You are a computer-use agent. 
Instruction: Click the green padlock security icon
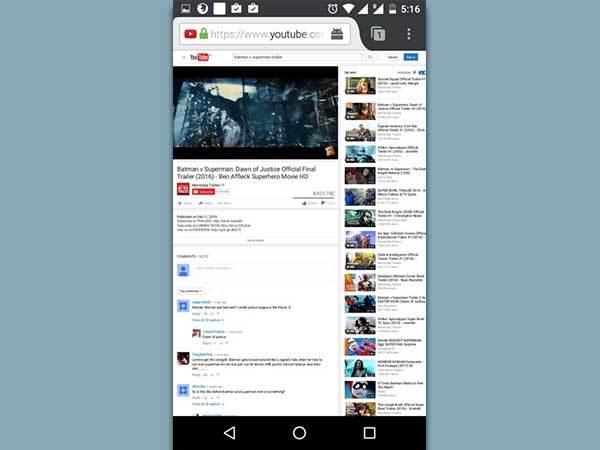(x=204, y=34)
